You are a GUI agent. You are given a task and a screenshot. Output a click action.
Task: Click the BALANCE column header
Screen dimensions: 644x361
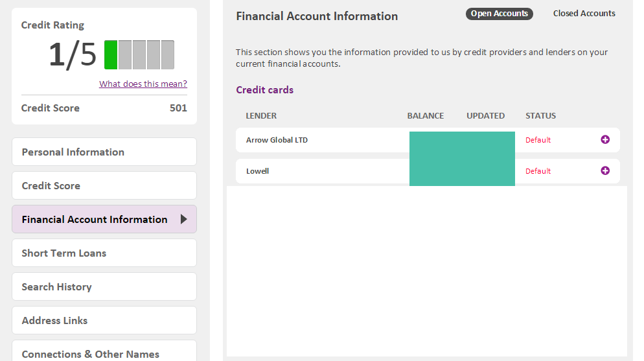click(x=425, y=116)
